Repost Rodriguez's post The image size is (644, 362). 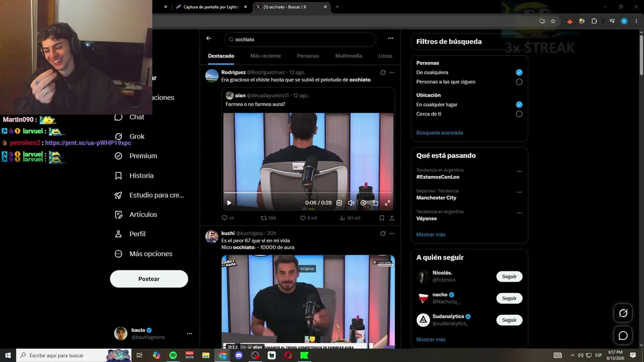(268, 218)
